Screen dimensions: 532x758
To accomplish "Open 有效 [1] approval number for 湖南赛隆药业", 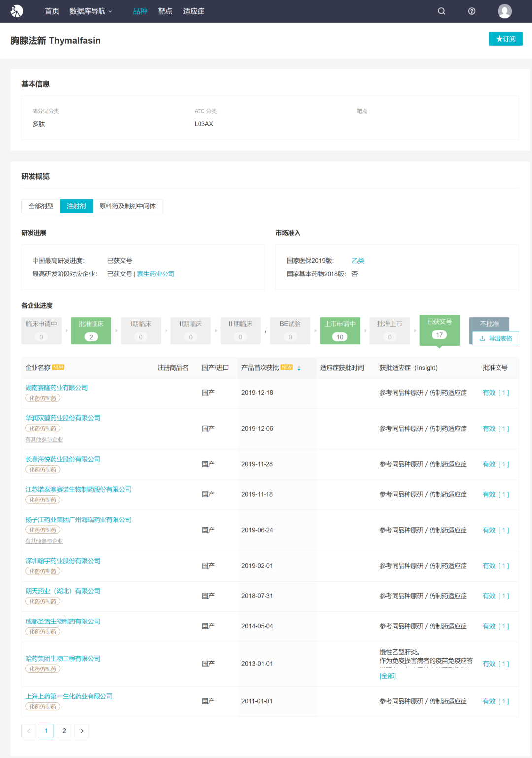I will [x=496, y=393].
